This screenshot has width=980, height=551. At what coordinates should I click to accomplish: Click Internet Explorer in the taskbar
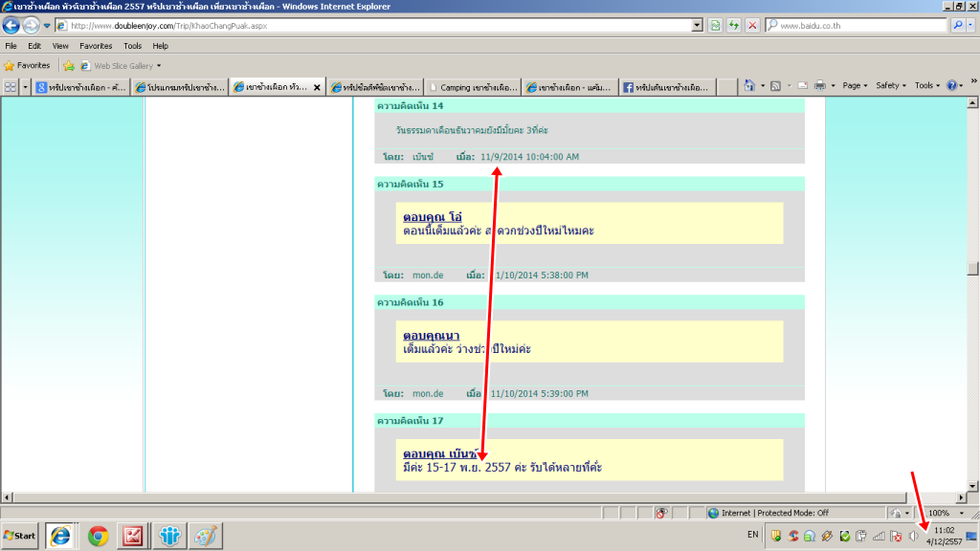coord(60,536)
